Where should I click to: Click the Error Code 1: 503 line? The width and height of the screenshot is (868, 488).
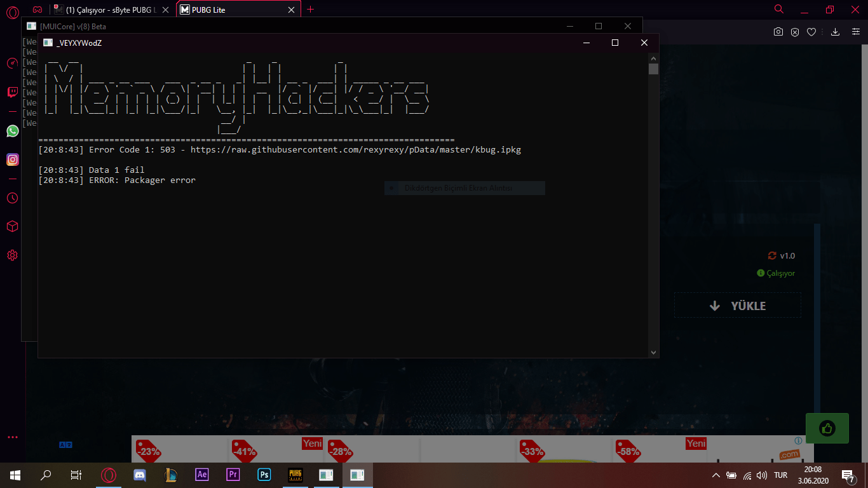pyautogui.click(x=280, y=150)
